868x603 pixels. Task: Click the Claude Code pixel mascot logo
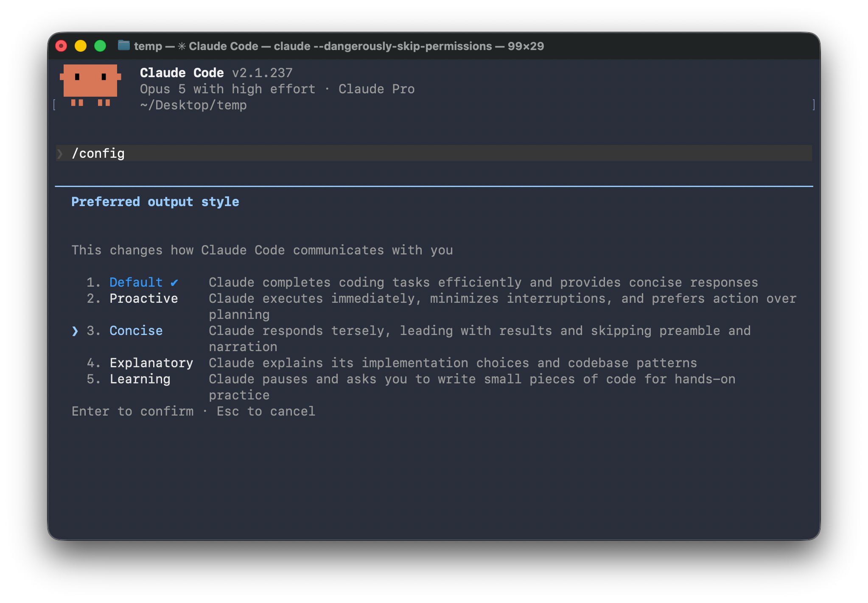tap(90, 85)
